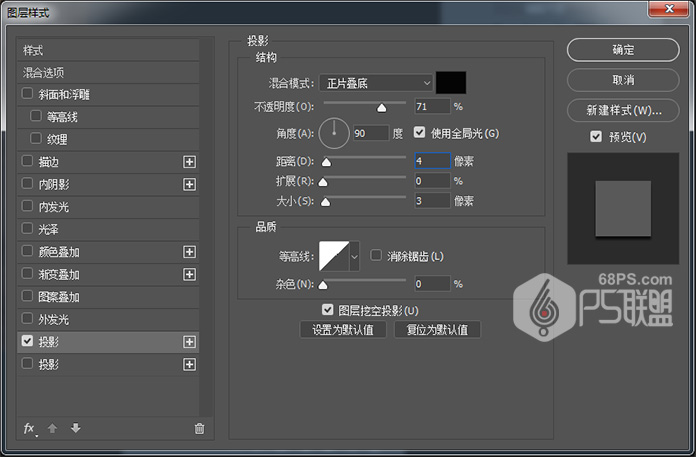Toggle 使用全局光 checkbox
696x457 pixels.
click(419, 132)
